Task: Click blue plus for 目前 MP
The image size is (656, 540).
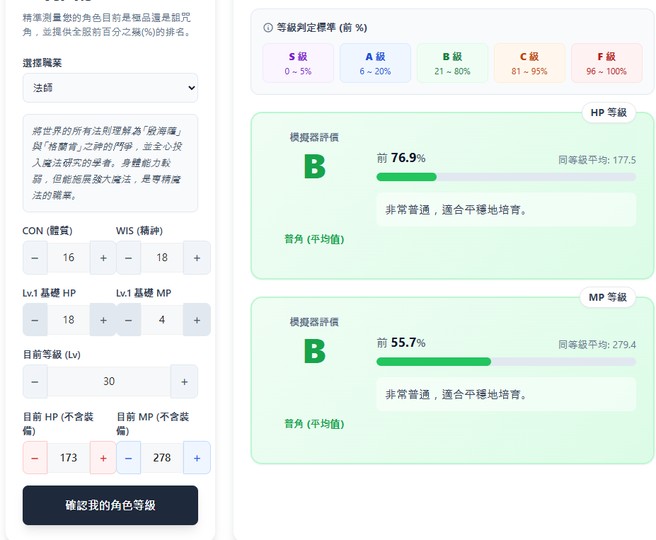Action: point(197,458)
